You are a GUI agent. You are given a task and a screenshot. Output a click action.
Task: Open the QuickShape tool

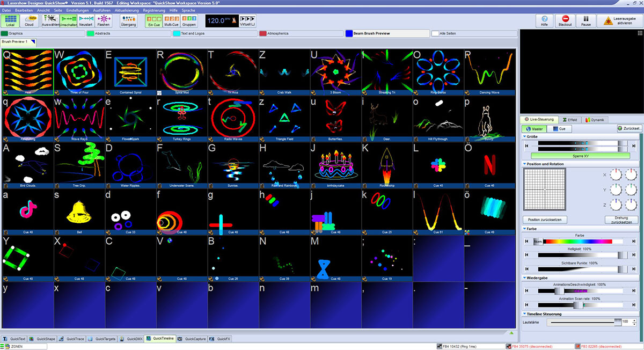(x=42, y=339)
